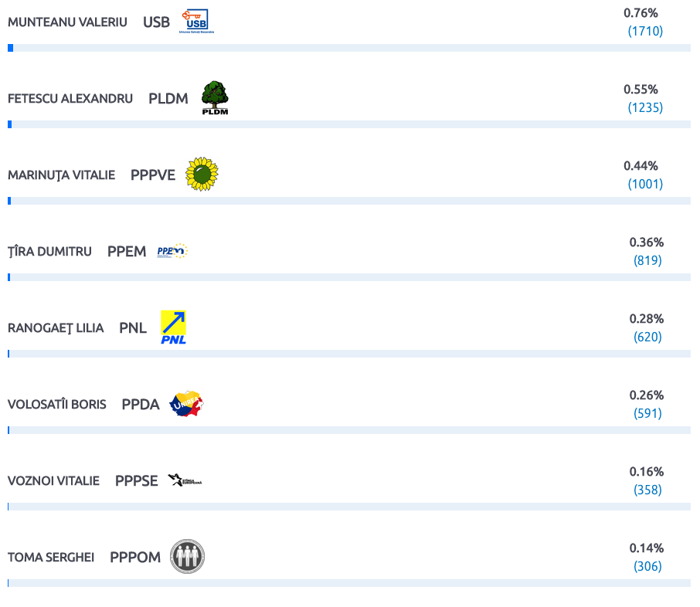Click the progress bar under Toma Serghei
Image resolution: width=700 pixels, height=607 pixels.
[349, 583]
